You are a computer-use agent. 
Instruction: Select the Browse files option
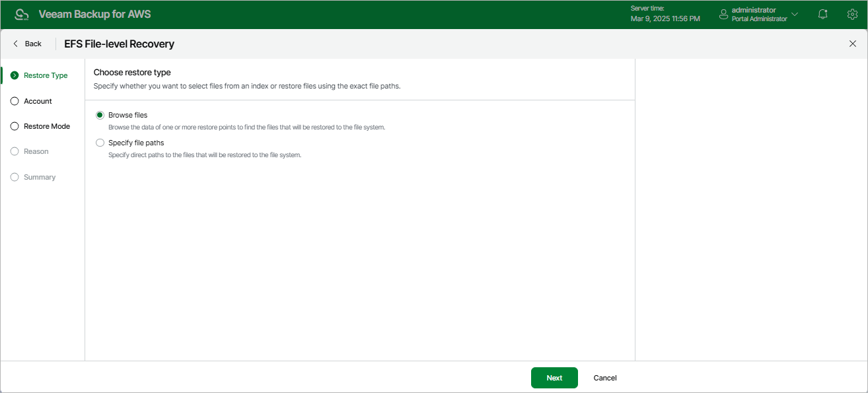[100, 114]
